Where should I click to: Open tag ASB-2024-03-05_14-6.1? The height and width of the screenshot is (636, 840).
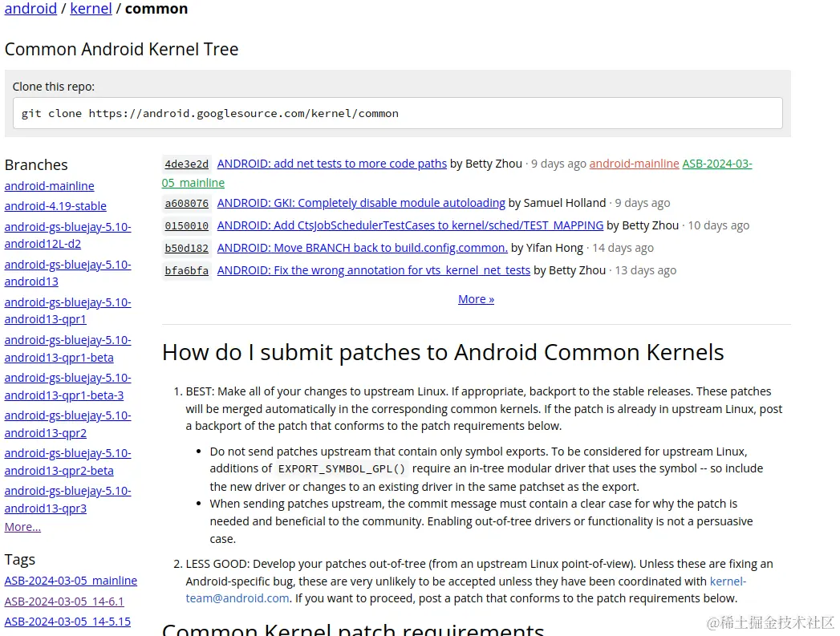pyautogui.click(x=64, y=601)
